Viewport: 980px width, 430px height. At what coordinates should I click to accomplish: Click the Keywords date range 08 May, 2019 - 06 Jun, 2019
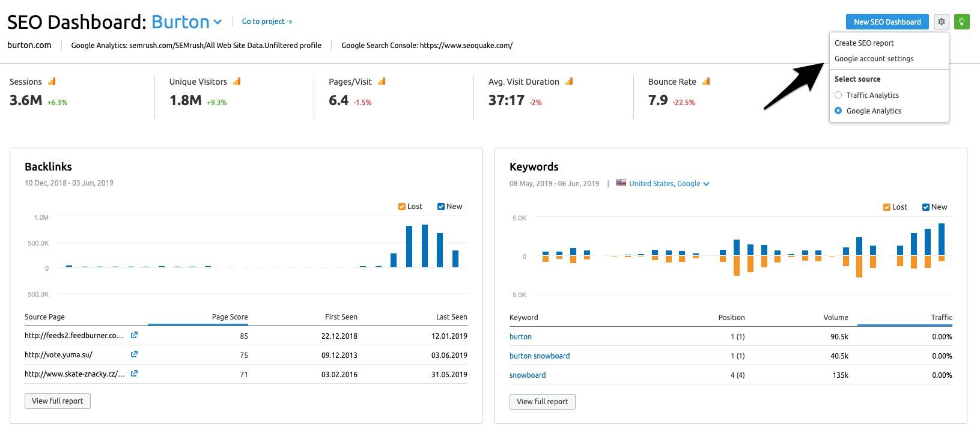point(554,184)
